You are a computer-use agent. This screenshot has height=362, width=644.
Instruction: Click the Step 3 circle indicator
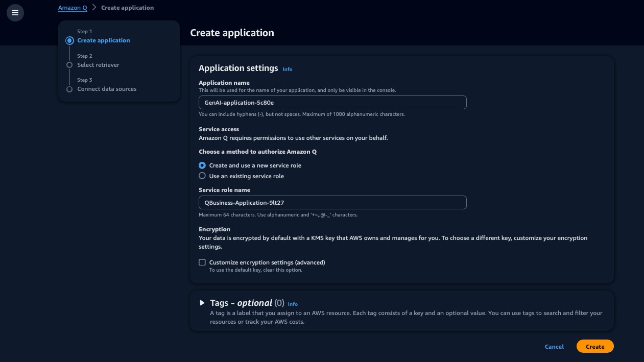tap(69, 89)
